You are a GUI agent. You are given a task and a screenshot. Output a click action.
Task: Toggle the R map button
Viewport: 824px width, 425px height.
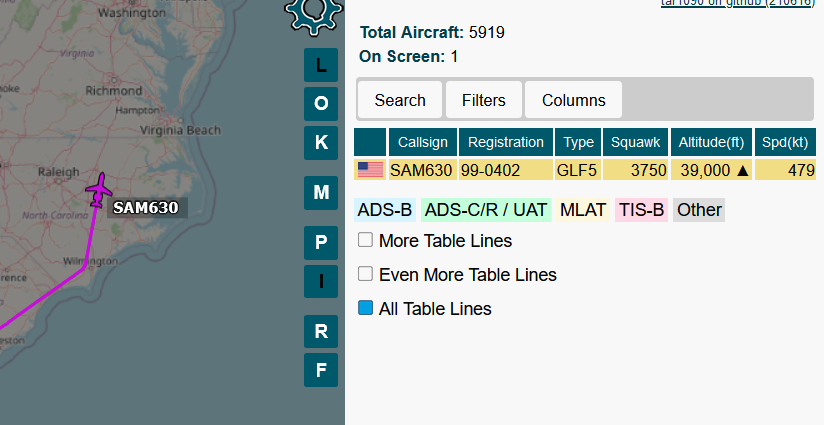(321, 331)
